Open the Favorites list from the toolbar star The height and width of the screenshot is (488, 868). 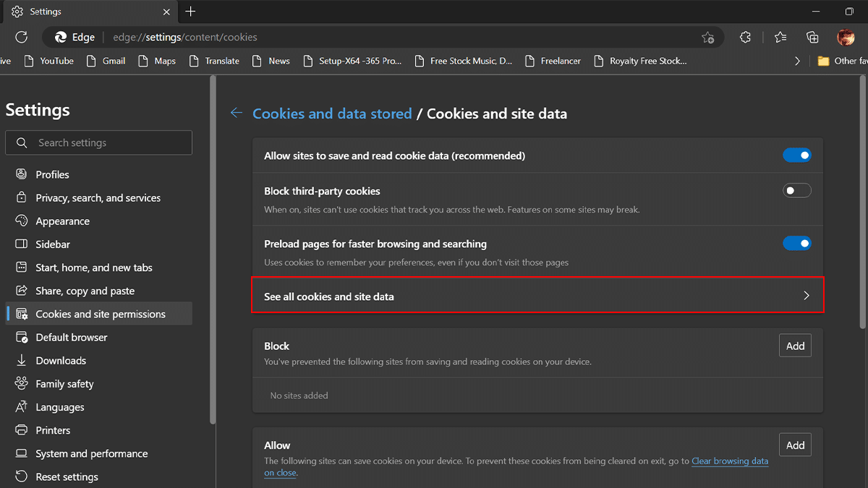click(779, 37)
